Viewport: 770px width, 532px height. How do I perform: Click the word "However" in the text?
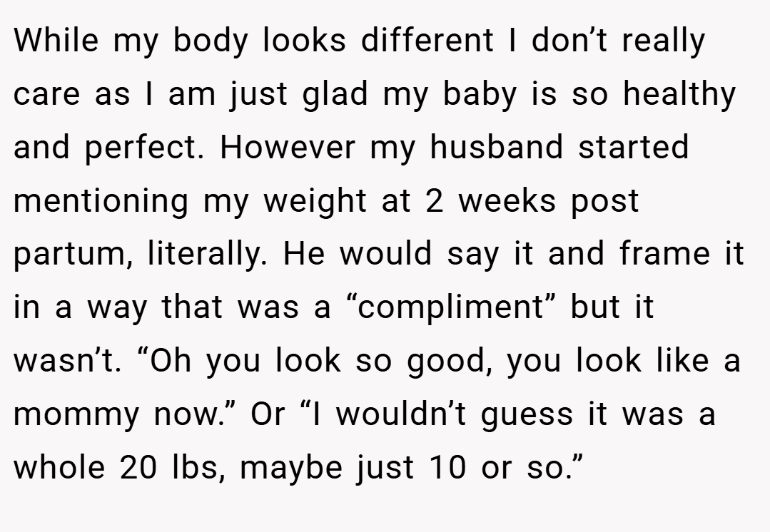point(288,146)
